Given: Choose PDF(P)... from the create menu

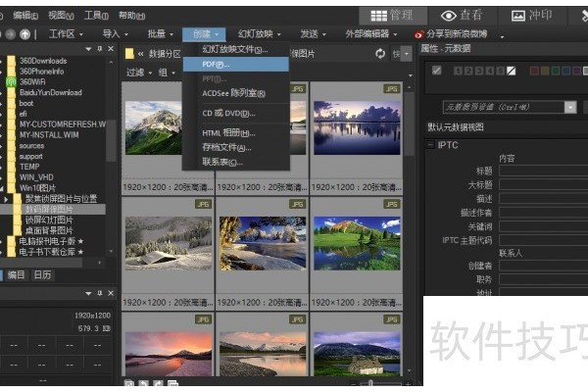Looking at the screenshot, I should click(x=236, y=65).
